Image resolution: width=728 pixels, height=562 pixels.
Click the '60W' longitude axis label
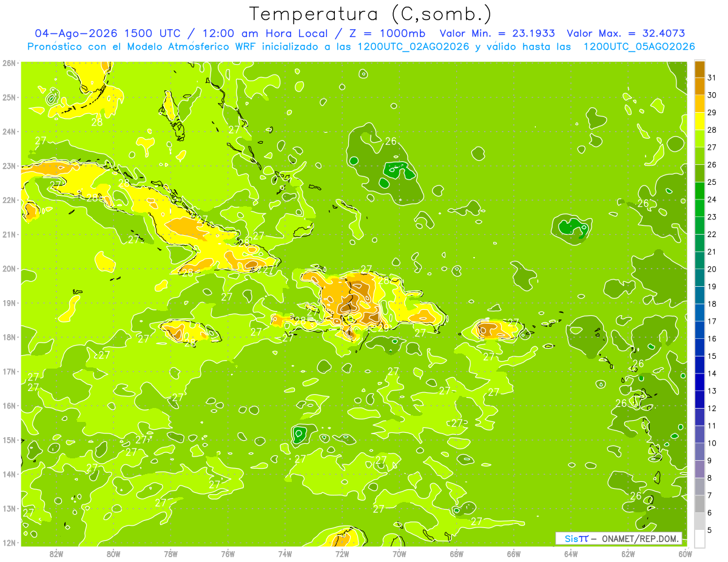(x=685, y=554)
